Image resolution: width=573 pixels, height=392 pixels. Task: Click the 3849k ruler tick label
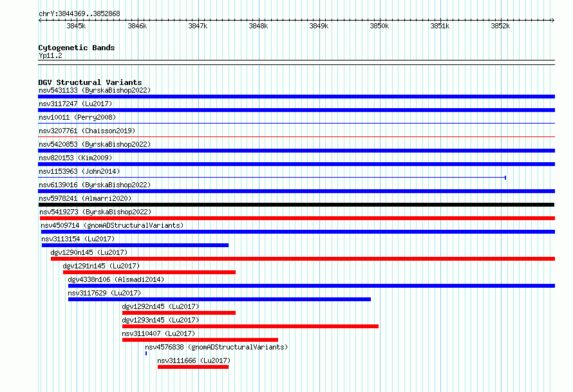tap(319, 26)
